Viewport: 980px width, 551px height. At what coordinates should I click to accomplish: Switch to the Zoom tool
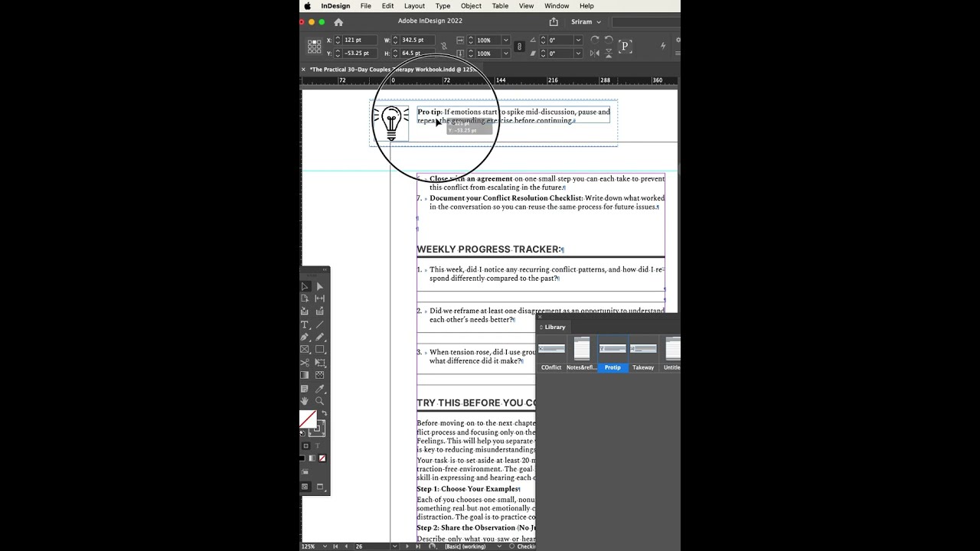pyautogui.click(x=319, y=401)
